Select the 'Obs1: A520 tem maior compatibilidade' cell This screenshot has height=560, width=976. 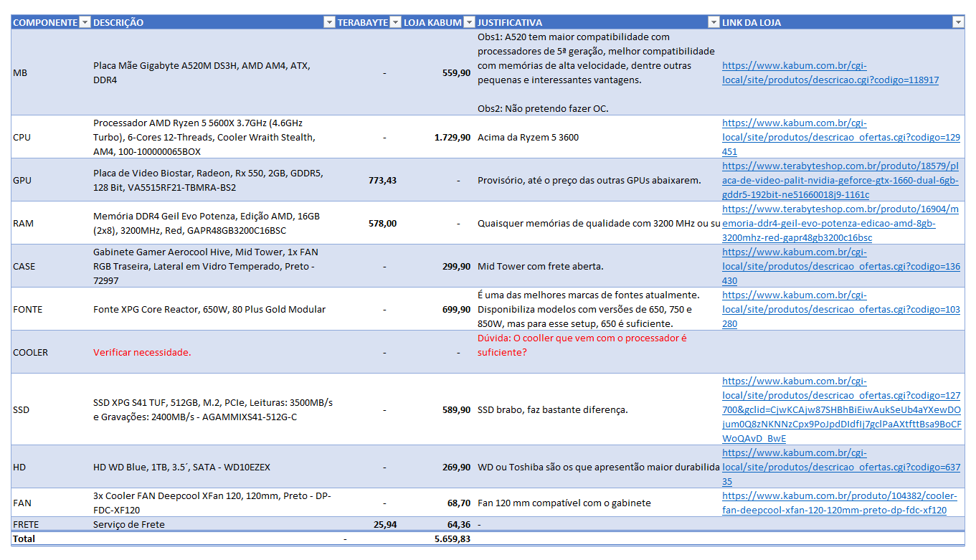pos(598,72)
